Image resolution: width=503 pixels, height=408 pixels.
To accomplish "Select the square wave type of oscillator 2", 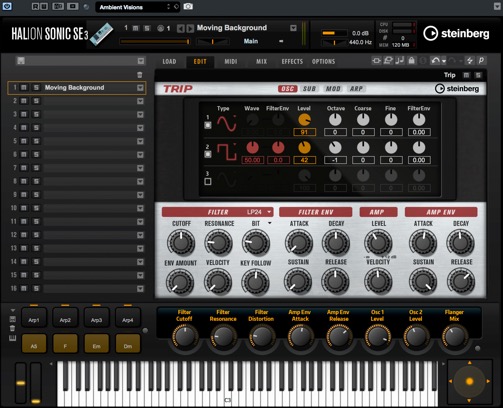I will 227,152.
